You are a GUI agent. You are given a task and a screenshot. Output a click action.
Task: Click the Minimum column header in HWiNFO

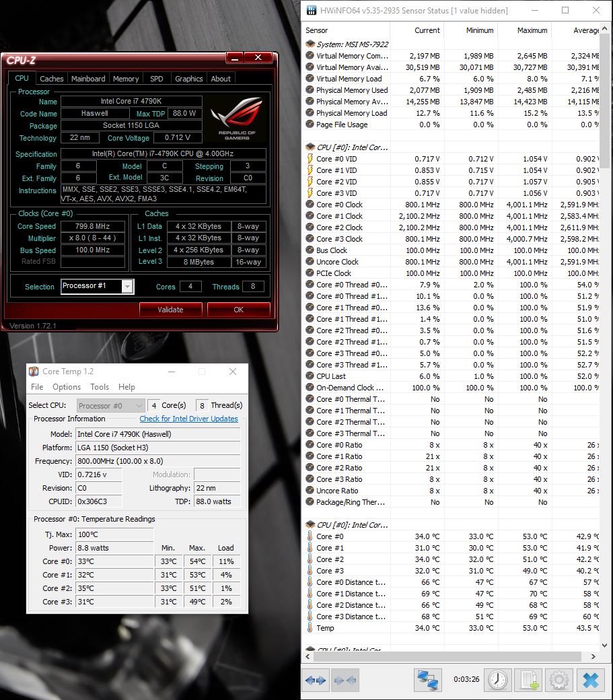click(x=470, y=30)
